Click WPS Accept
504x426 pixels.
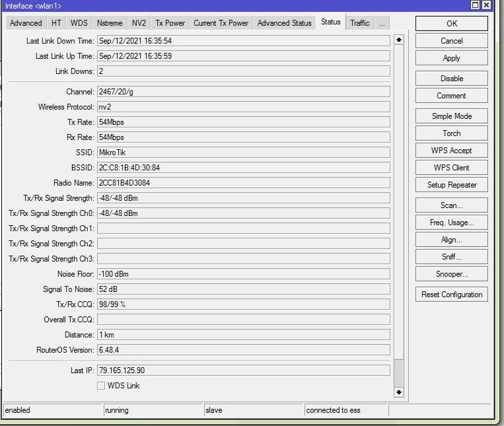(452, 151)
